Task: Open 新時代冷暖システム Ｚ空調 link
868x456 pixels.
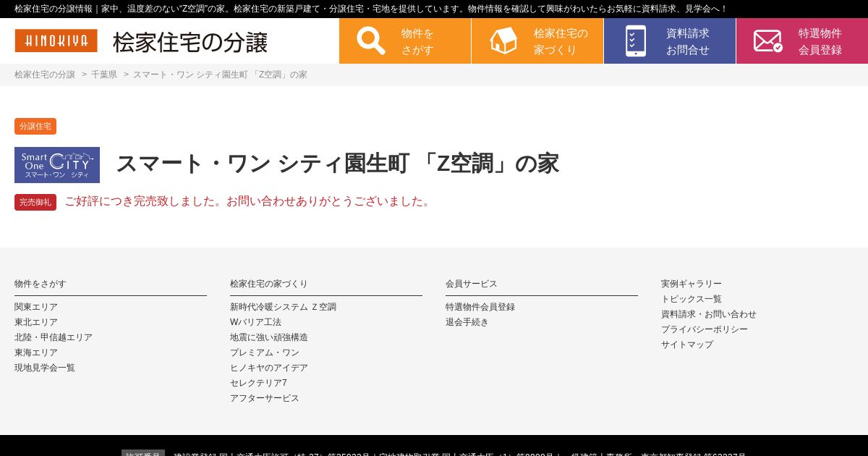Action: (283, 307)
